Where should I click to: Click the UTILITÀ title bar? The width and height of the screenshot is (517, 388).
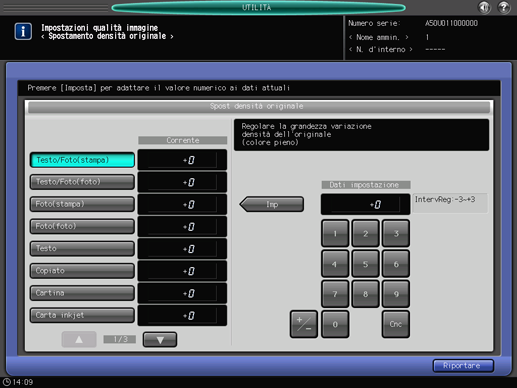258,7
